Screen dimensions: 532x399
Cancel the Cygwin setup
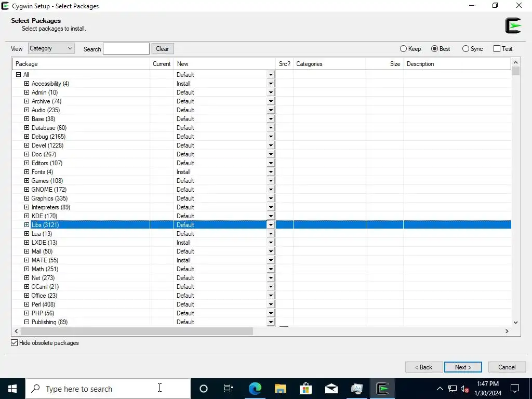(x=507, y=367)
